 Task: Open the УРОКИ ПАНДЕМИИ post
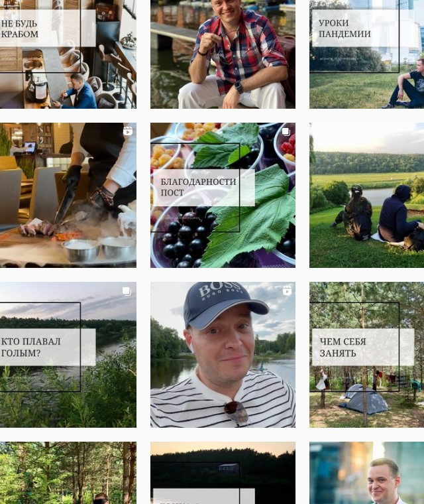coord(366,54)
